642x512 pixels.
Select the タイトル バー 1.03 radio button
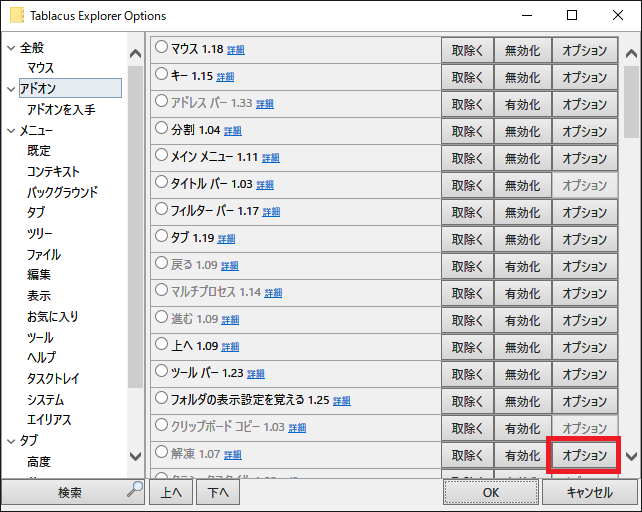coord(161,182)
